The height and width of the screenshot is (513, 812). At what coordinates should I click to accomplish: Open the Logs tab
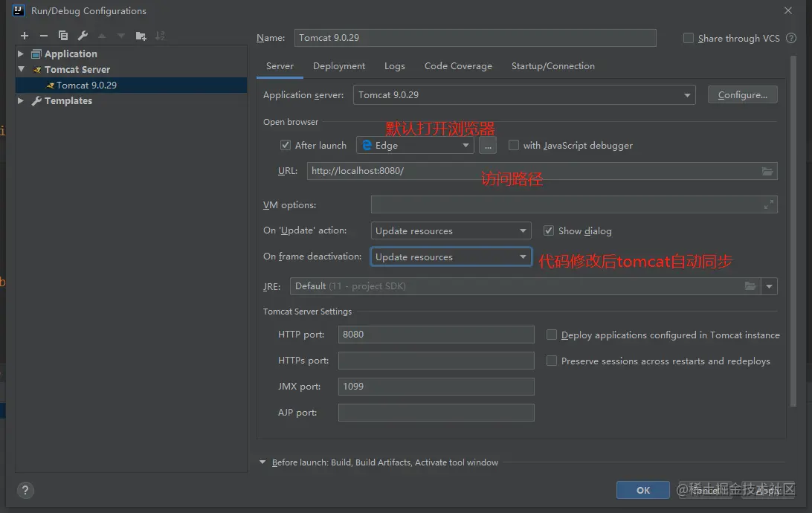[395, 66]
